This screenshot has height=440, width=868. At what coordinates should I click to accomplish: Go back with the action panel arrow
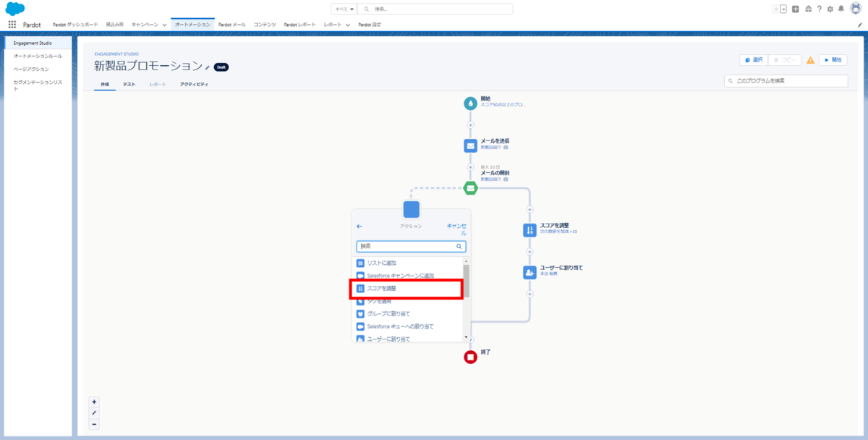[x=359, y=227]
